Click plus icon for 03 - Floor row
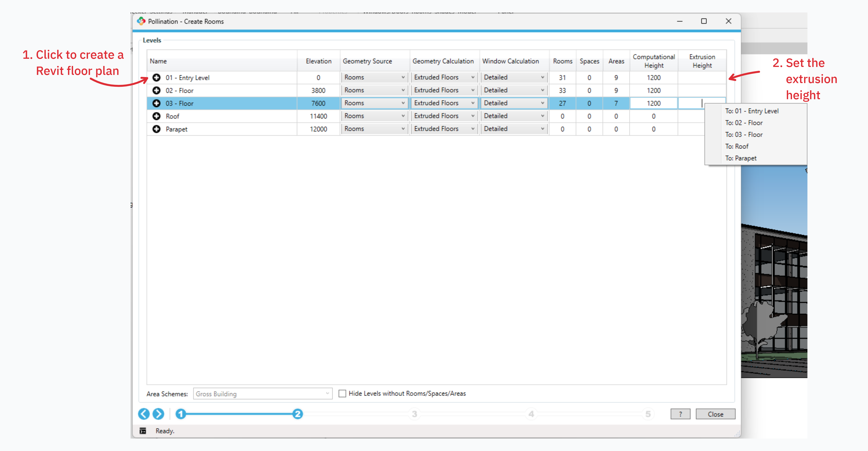Image resolution: width=868 pixels, height=451 pixels. pos(156,103)
